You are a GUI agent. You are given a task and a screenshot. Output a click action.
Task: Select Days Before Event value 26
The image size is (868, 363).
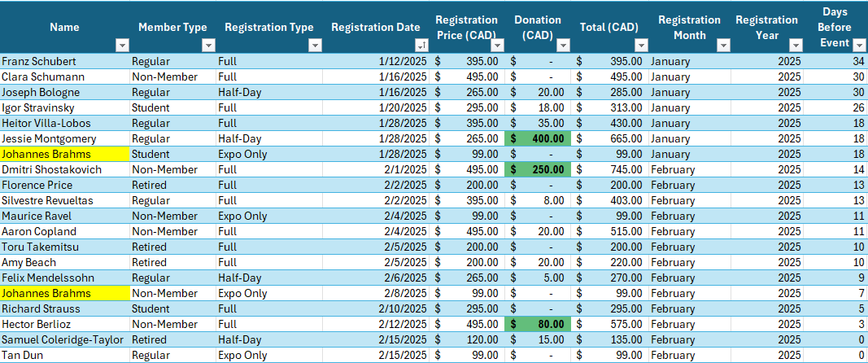[835, 107]
